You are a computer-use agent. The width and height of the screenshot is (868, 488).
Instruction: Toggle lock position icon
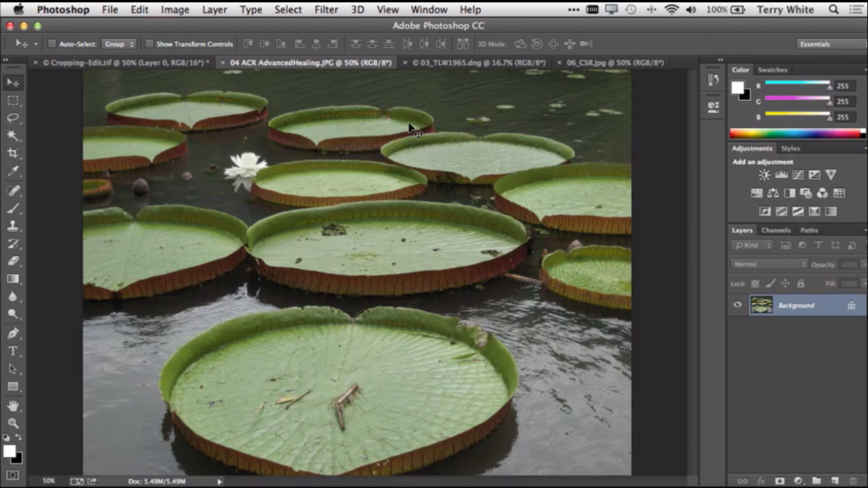coord(785,284)
